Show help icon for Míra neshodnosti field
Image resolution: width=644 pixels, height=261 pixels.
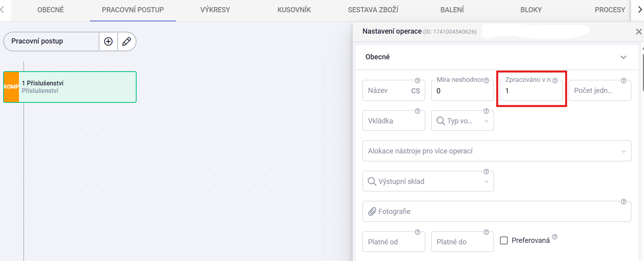pos(486,81)
